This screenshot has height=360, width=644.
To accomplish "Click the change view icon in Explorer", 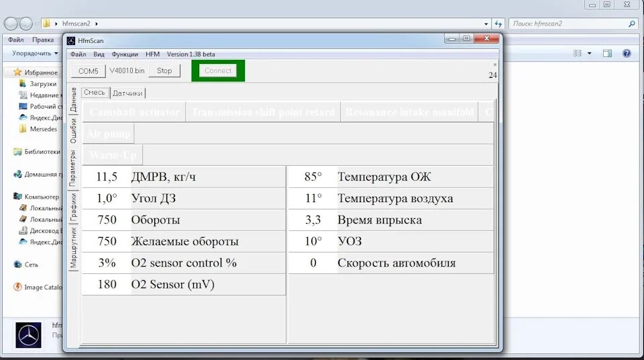I will [578, 54].
